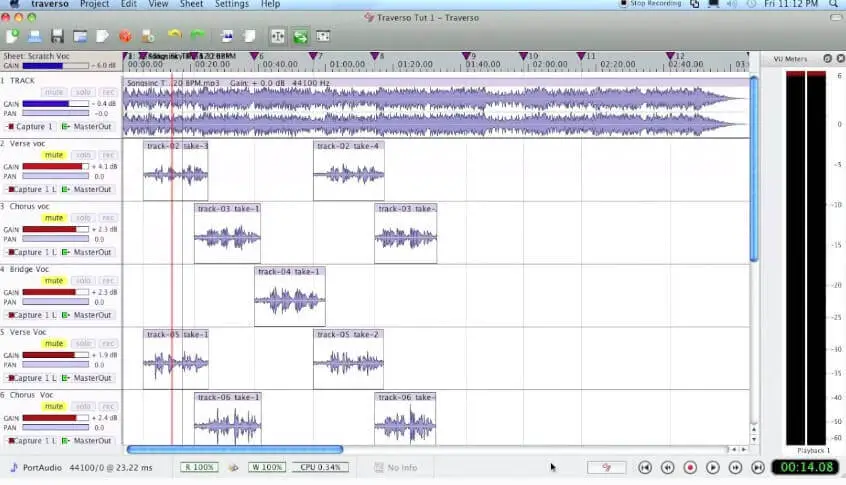
Task: Open Spotlight search in menu bar
Action: pyautogui.click(x=834, y=4)
